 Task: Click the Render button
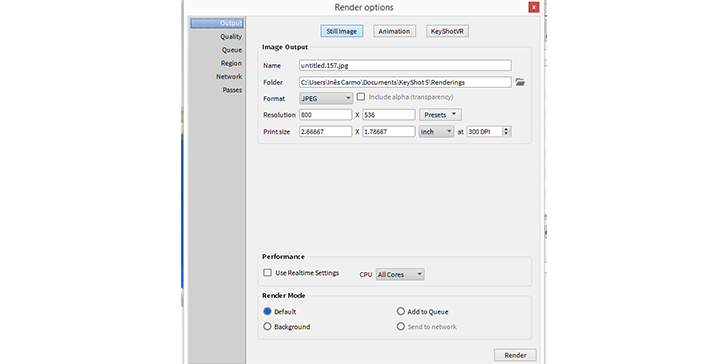pos(515,355)
